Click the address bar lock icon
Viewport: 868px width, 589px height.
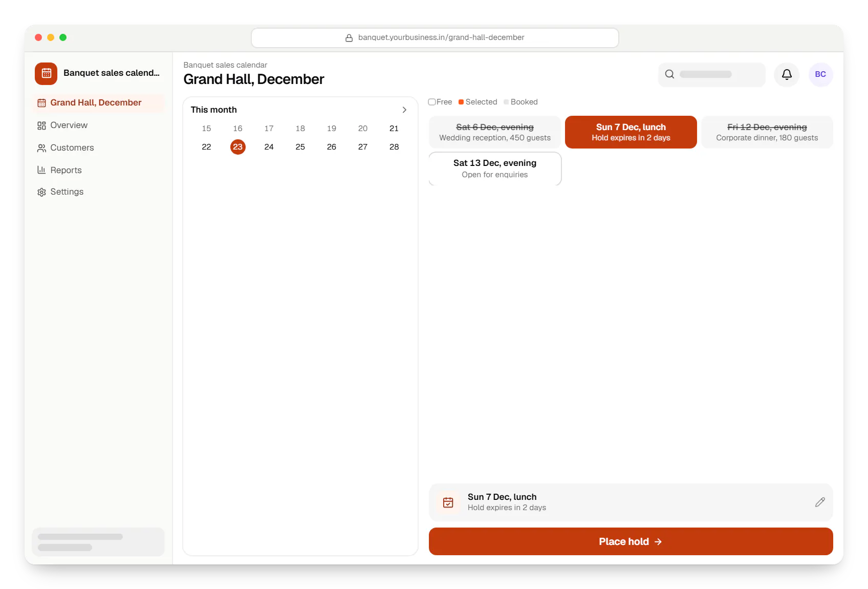click(x=349, y=38)
